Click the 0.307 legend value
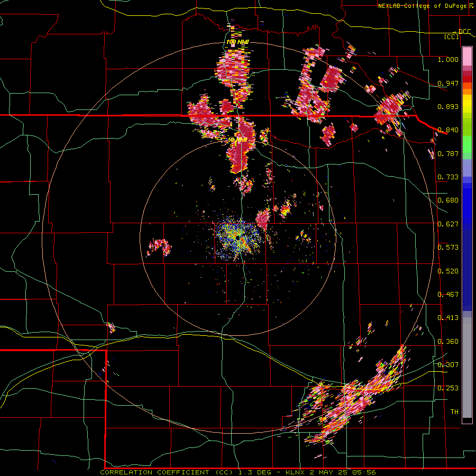This screenshot has height=476, width=476. tap(448, 365)
